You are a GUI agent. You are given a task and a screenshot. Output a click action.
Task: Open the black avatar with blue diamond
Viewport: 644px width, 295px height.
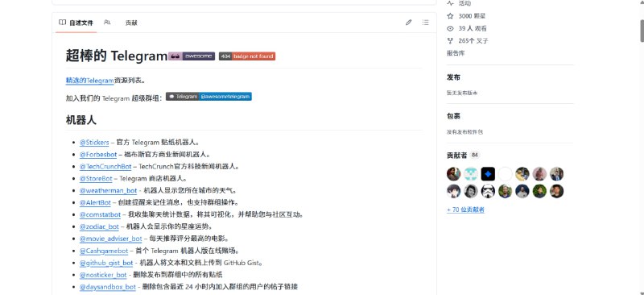pos(488,174)
